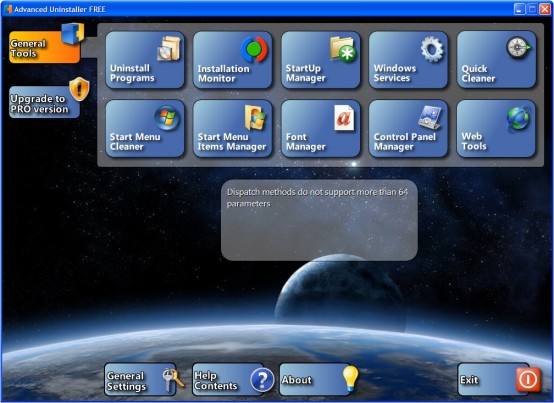
Task: Click the Dispatch methods message box
Action: (x=319, y=220)
